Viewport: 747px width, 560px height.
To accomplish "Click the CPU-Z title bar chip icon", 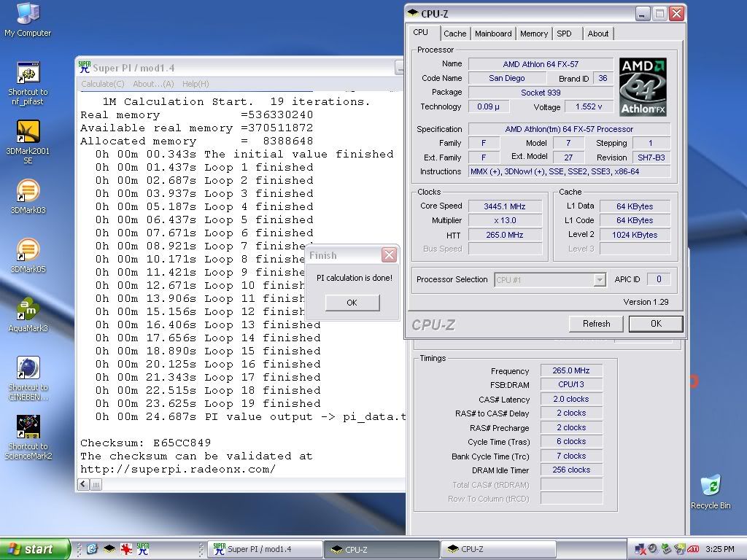I will [x=413, y=13].
